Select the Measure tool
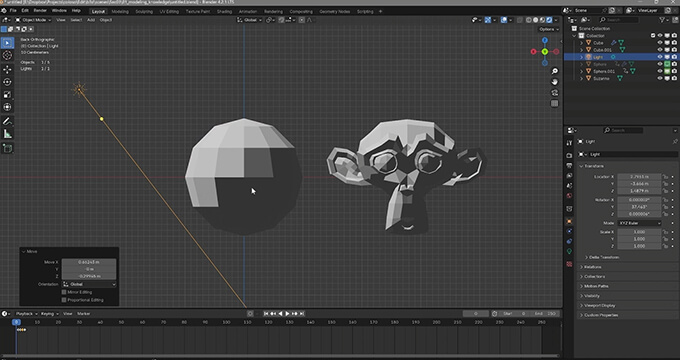Screen dimensions: 680x360 click(x=7, y=134)
